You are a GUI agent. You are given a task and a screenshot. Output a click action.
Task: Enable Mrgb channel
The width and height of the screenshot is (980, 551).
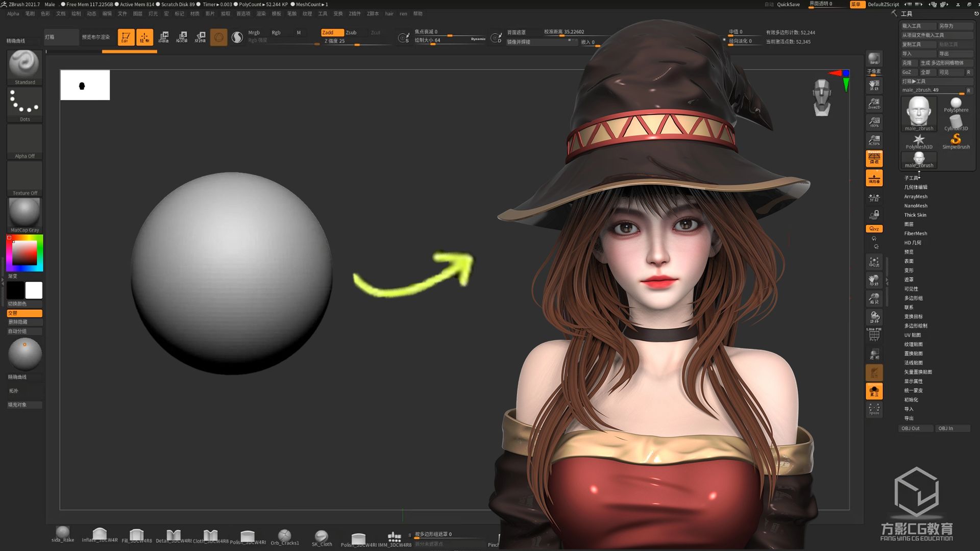[254, 33]
